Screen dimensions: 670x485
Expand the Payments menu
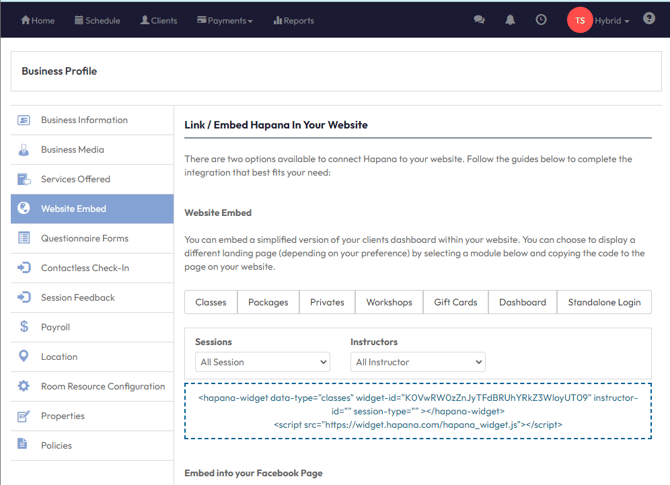pos(225,20)
